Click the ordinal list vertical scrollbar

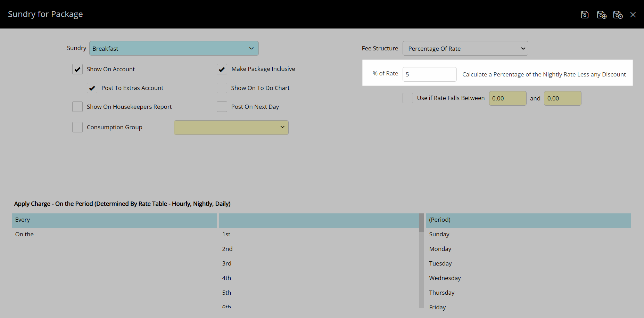coord(421,261)
